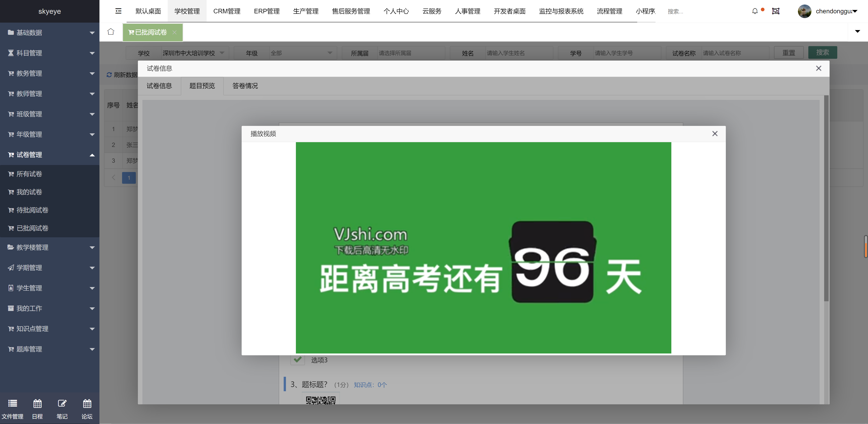Open the 监控与报表系统 top menu

(561, 11)
